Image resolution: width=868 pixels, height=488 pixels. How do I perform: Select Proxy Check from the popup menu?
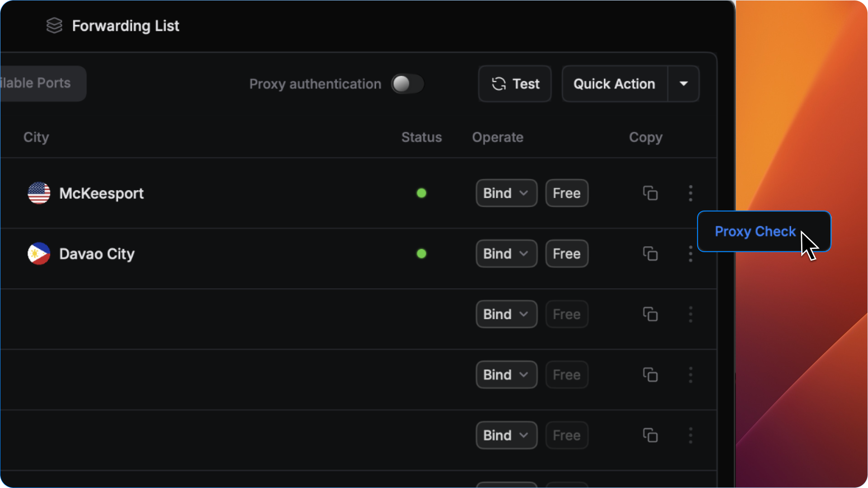(x=755, y=231)
